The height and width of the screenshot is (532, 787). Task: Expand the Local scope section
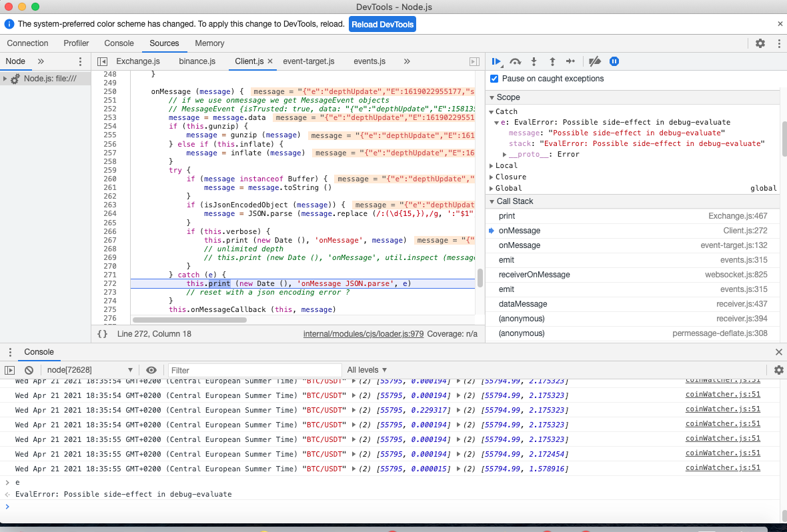tap(491, 165)
